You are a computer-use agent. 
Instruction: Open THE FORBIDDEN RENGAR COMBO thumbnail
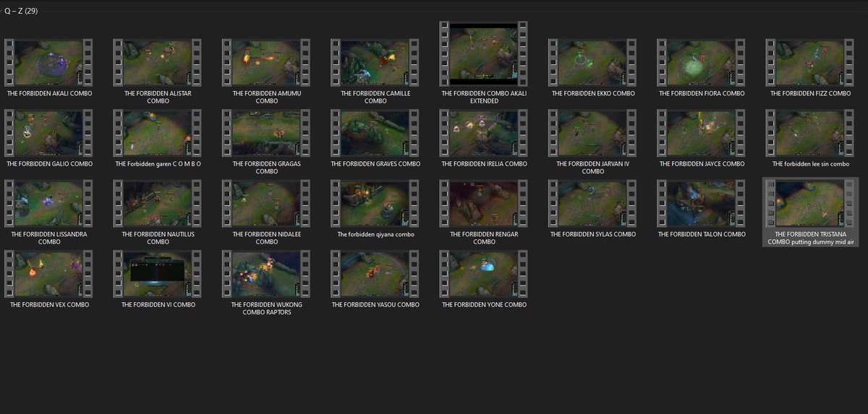coord(484,204)
